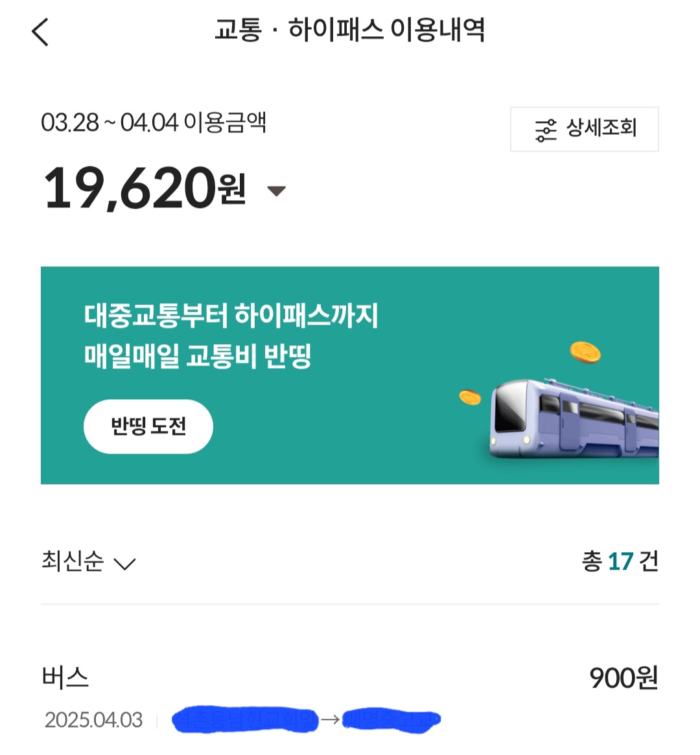Click banner headline 대중교통부터 하이패스까지
Viewport: 700px width, 755px height.
pos(231,316)
